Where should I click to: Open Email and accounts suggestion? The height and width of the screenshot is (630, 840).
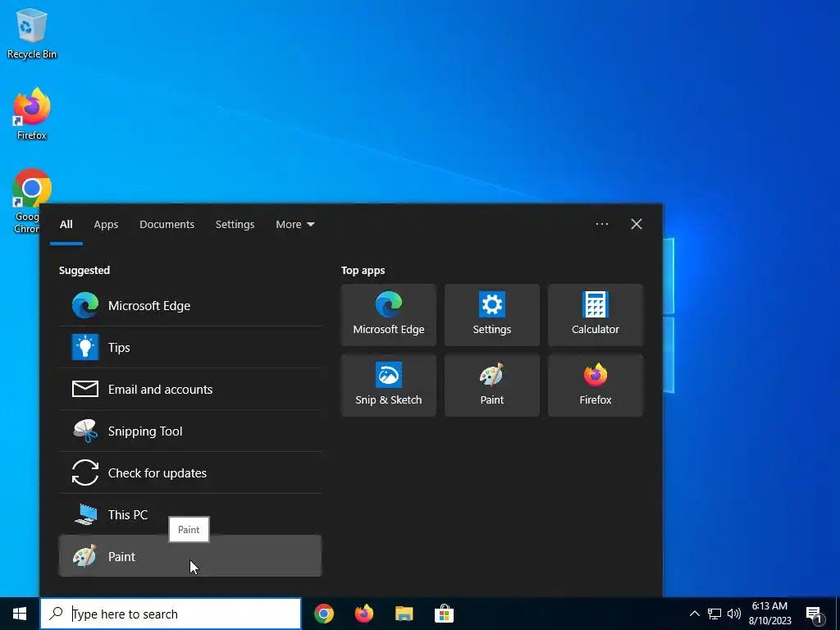click(190, 389)
